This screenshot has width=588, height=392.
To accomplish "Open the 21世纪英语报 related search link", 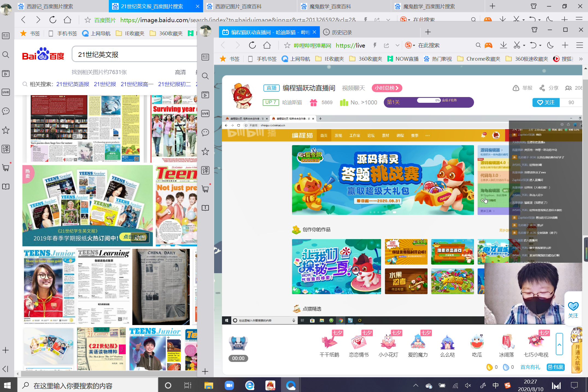I will (x=73, y=84).
